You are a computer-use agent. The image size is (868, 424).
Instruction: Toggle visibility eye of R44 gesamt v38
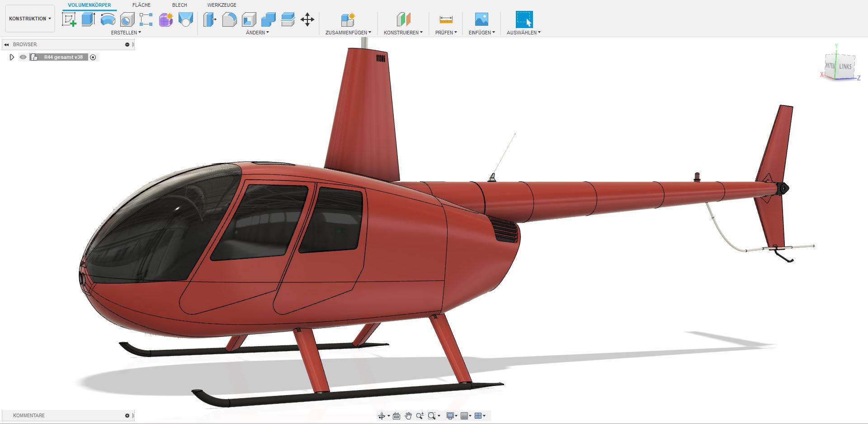click(x=23, y=57)
